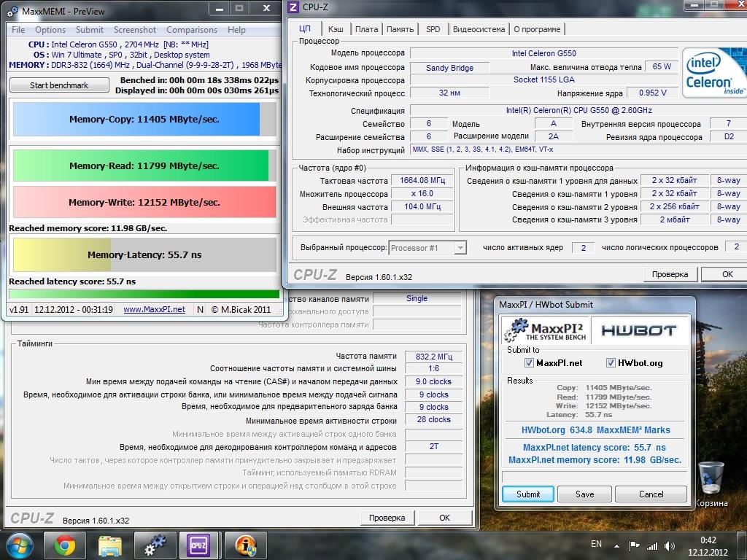This screenshot has height=560, width=747.
Task: Launch Google Chrome from taskbar
Action: click(x=65, y=545)
